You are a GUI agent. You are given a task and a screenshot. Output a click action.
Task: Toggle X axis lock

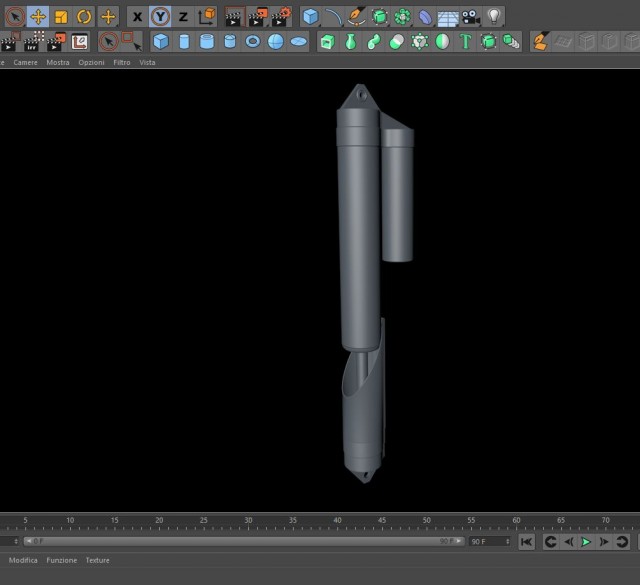pyautogui.click(x=138, y=17)
